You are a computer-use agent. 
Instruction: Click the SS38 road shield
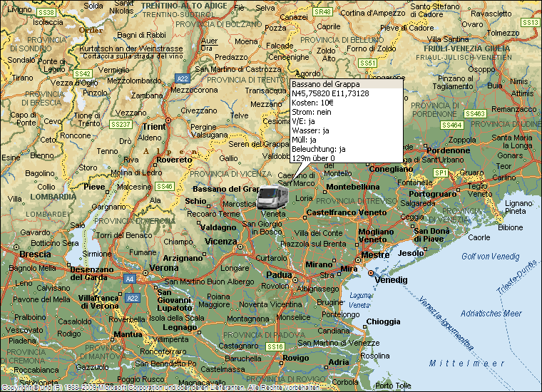(46, 13)
